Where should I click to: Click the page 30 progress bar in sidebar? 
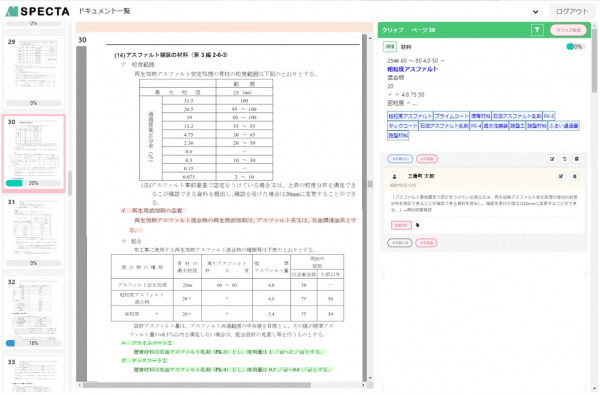(x=33, y=183)
